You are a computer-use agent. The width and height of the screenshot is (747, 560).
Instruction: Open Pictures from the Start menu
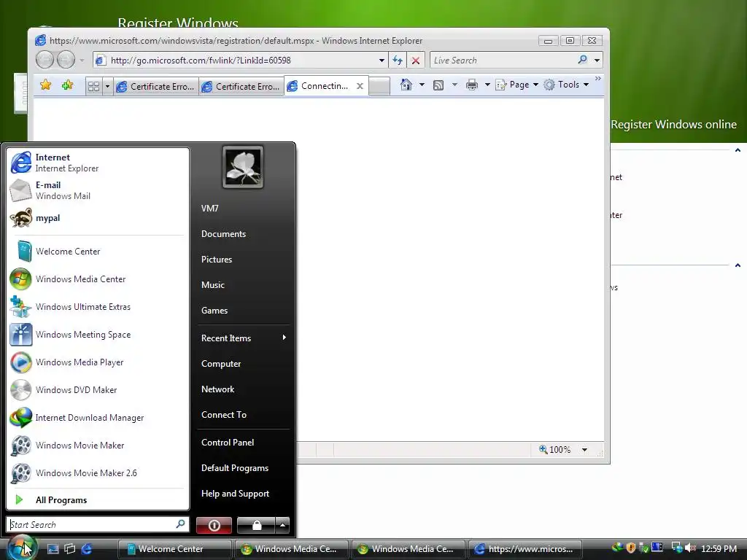243,260
